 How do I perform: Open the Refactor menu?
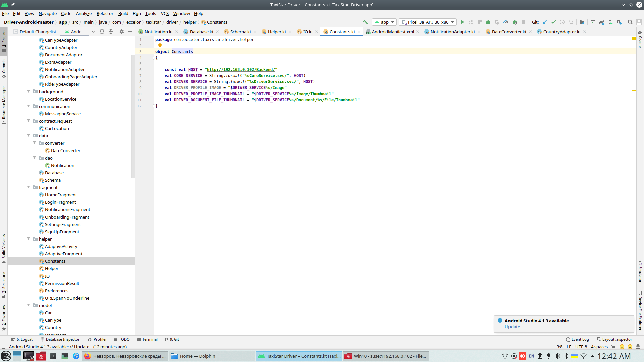click(x=105, y=13)
